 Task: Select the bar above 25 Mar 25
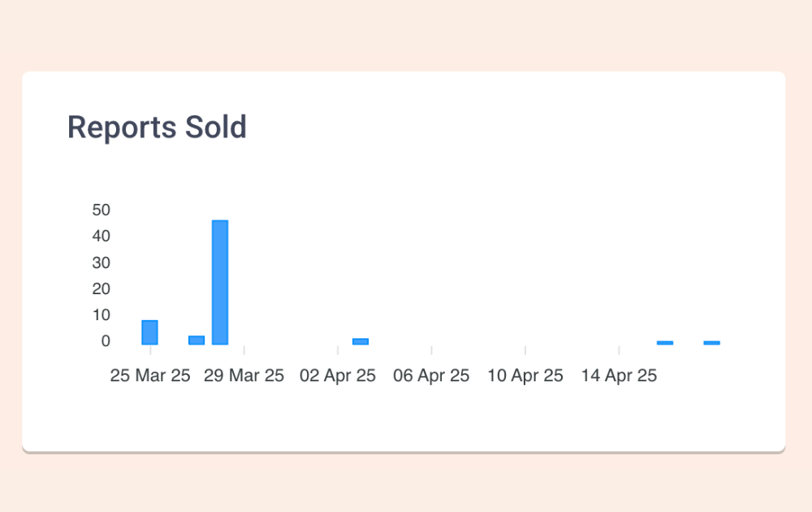149,332
